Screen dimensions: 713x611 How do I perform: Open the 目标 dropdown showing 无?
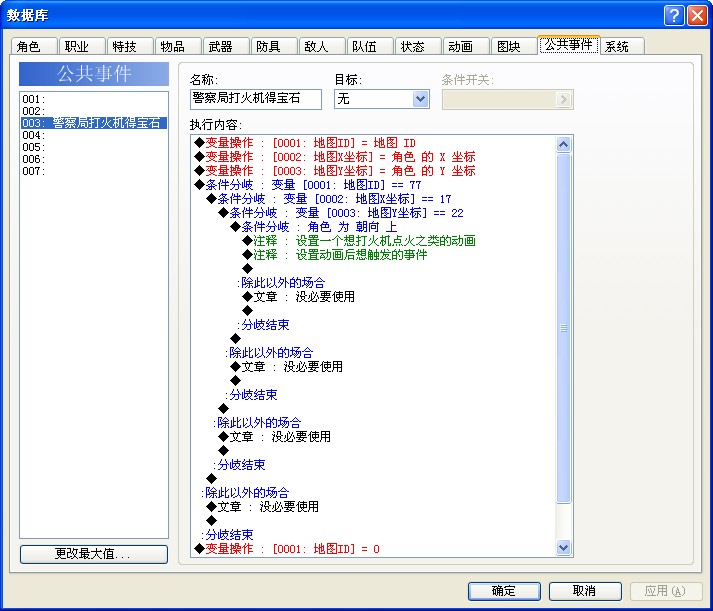(x=382, y=99)
